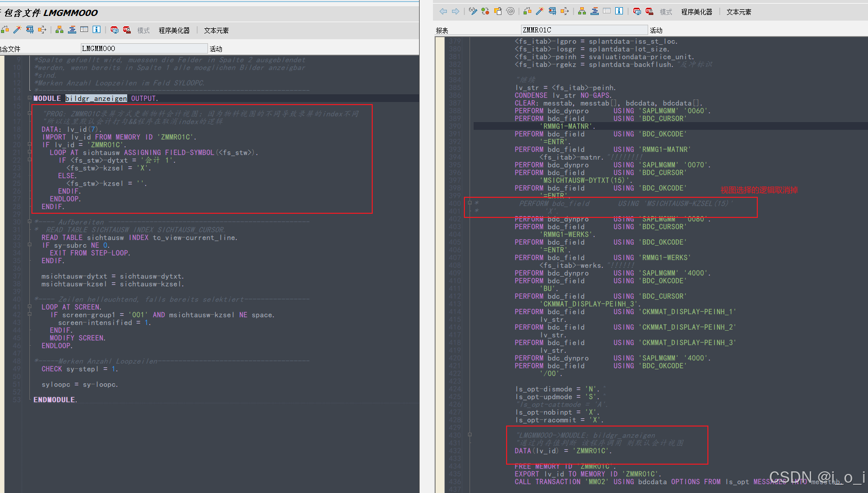The height and width of the screenshot is (493, 868).
Task: Set external breakpoint in LMGMMO00 window
Action: pos(127,30)
